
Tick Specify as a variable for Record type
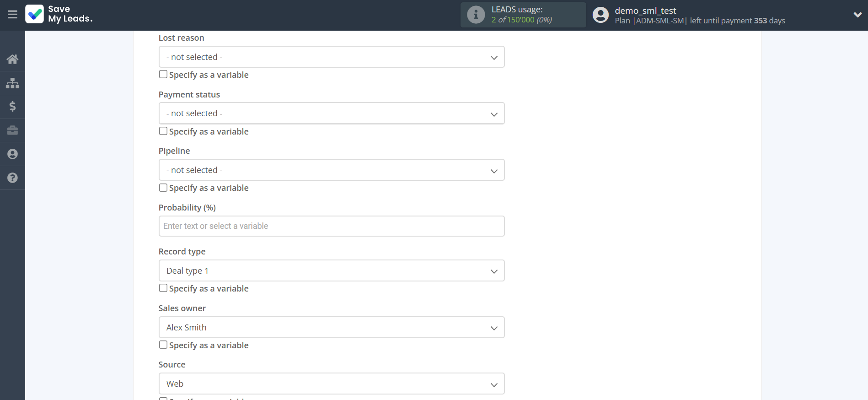pos(163,288)
